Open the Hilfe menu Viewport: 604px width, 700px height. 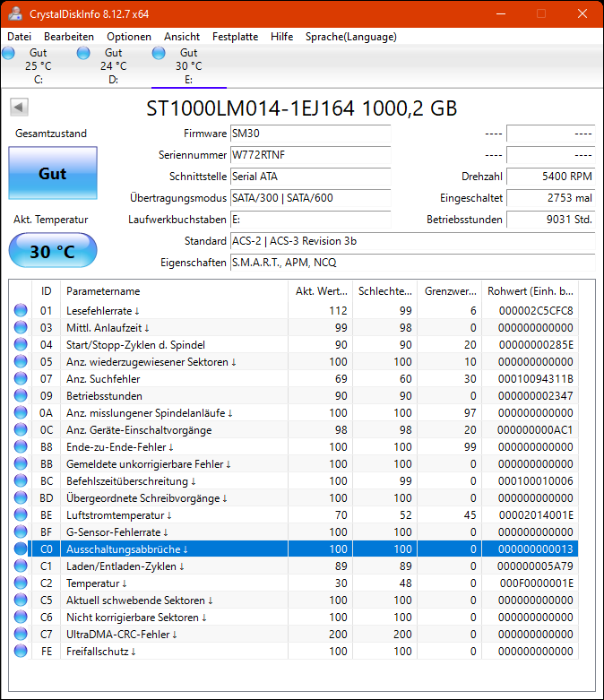pos(281,37)
